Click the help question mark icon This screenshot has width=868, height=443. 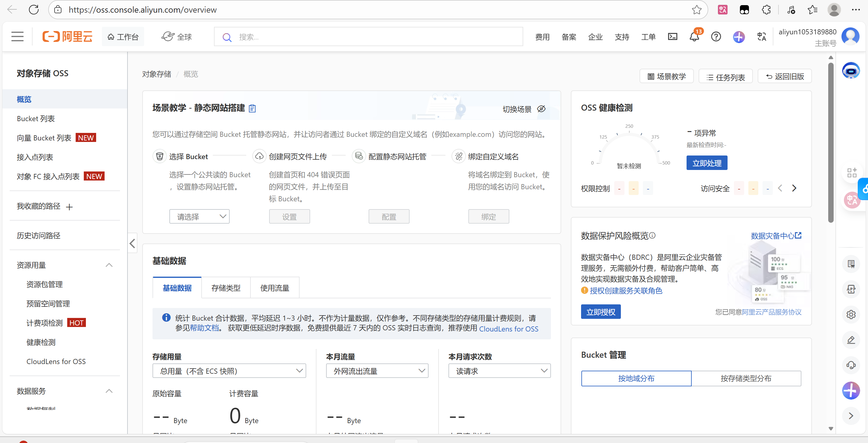(x=716, y=36)
